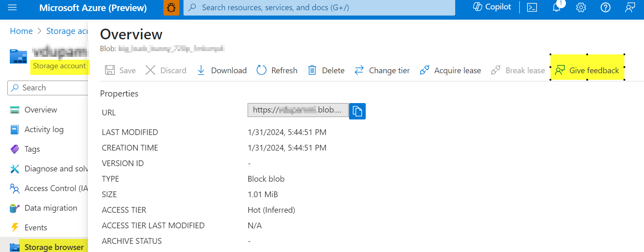The height and width of the screenshot is (252, 644).
Task: Click the Diagnose wrench icon
Action: [x=15, y=169]
